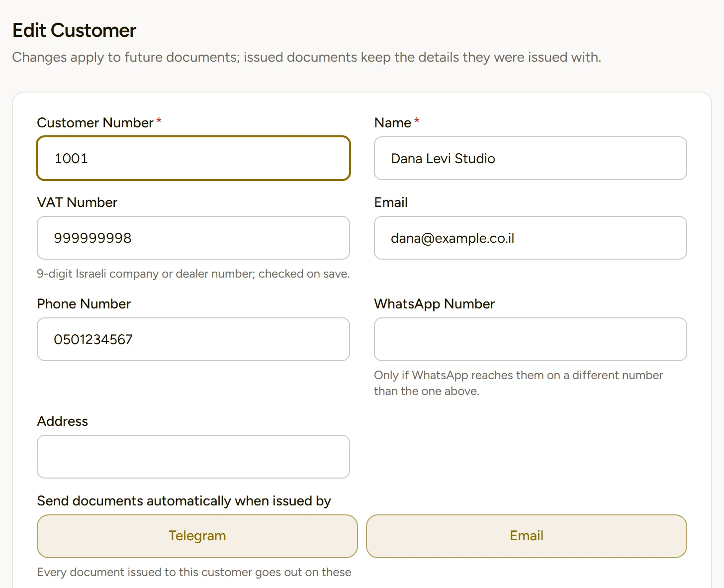Select the VAT Number input showing 999999998
Image resolution: width=724 pixels, height=588 pixels.
[193, 238]
